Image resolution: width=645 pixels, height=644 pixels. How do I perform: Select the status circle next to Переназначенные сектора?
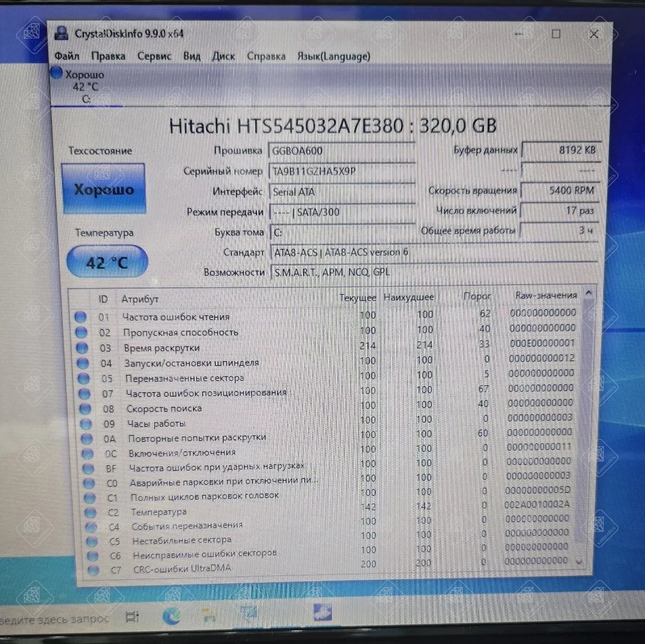[x=84, y=378]
